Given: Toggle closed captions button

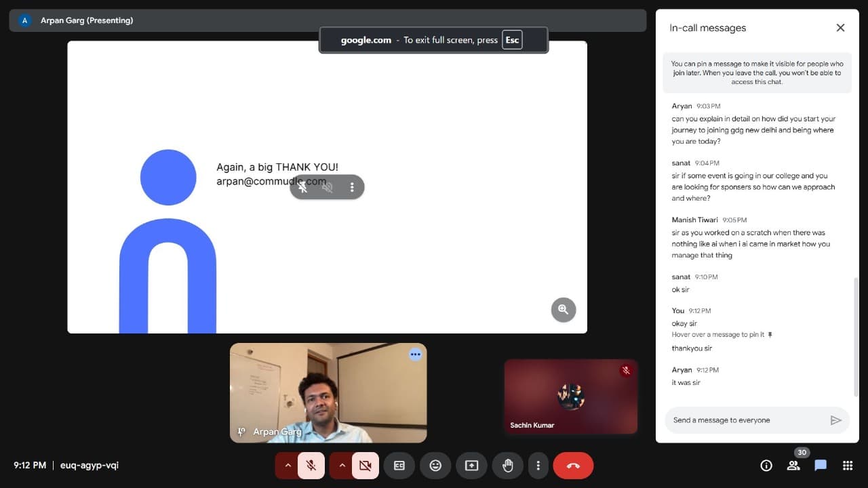Looking at the screenshot, I should point(399,466).
